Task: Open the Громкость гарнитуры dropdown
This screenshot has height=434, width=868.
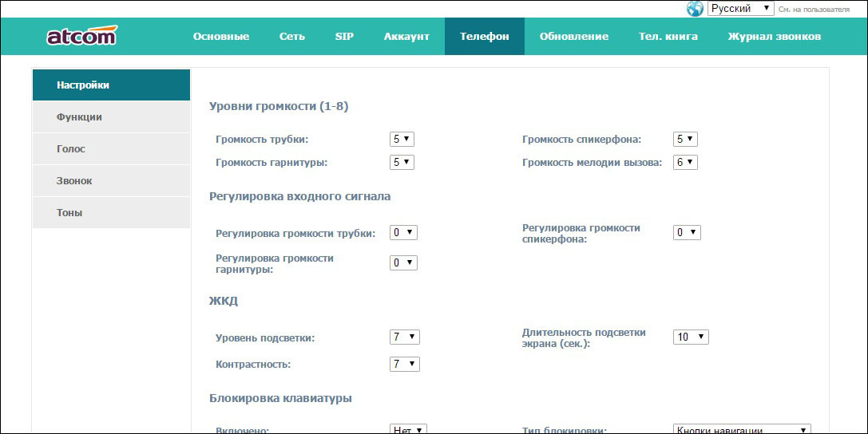Action: tap(402, 163)
